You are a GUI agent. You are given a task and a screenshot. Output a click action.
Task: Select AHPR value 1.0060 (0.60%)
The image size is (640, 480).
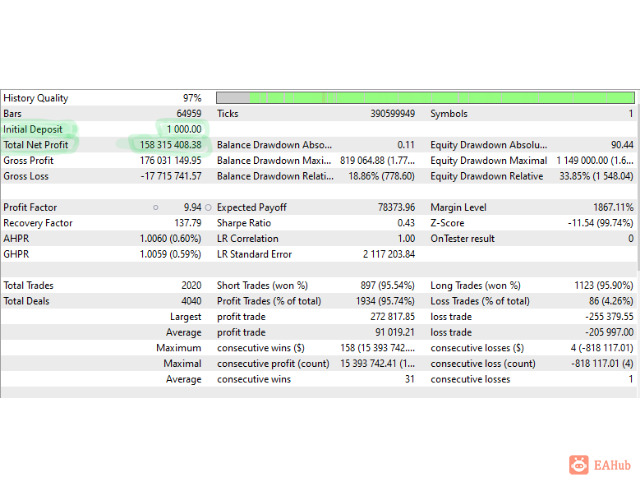point(171,238)
